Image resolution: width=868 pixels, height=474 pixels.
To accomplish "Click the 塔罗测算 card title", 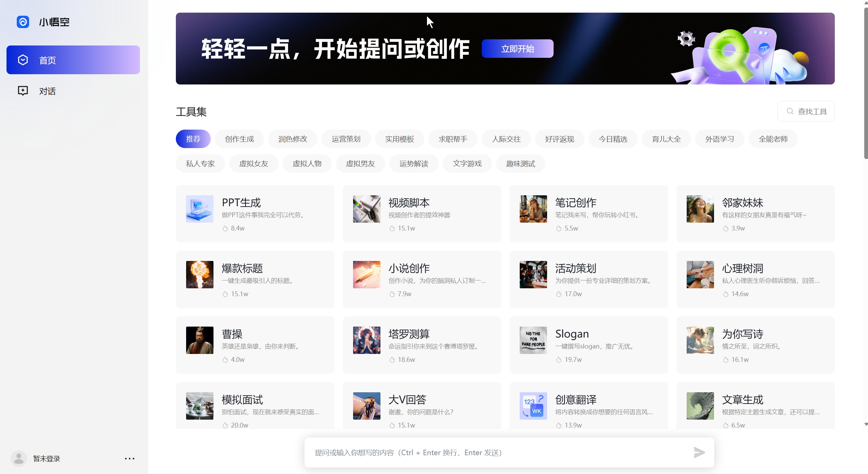I will [409, 334].
